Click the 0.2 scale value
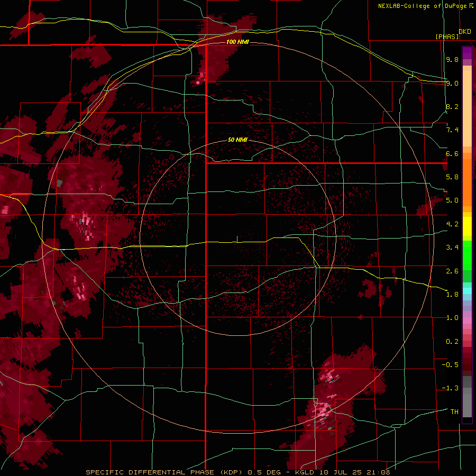Viewport: 476px width, 476px height. point(452,342)
